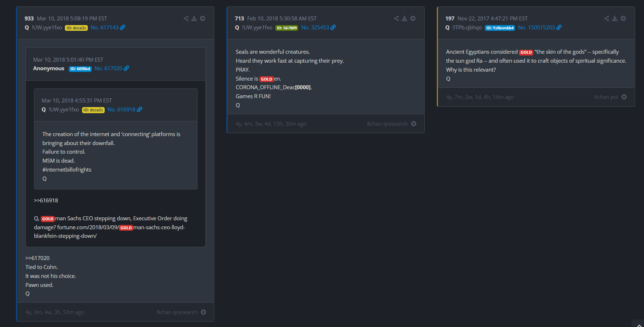Download post 933 using download icon

[x=194, y=18]
